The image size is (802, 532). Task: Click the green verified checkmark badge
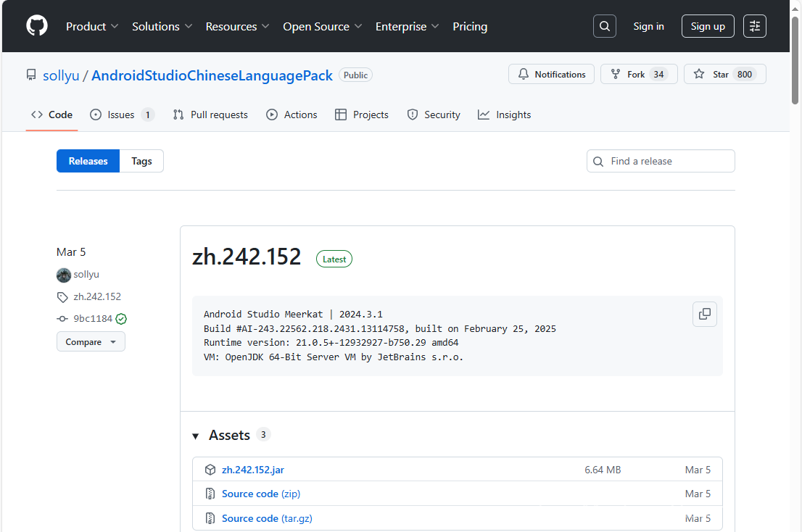(121, 319)
